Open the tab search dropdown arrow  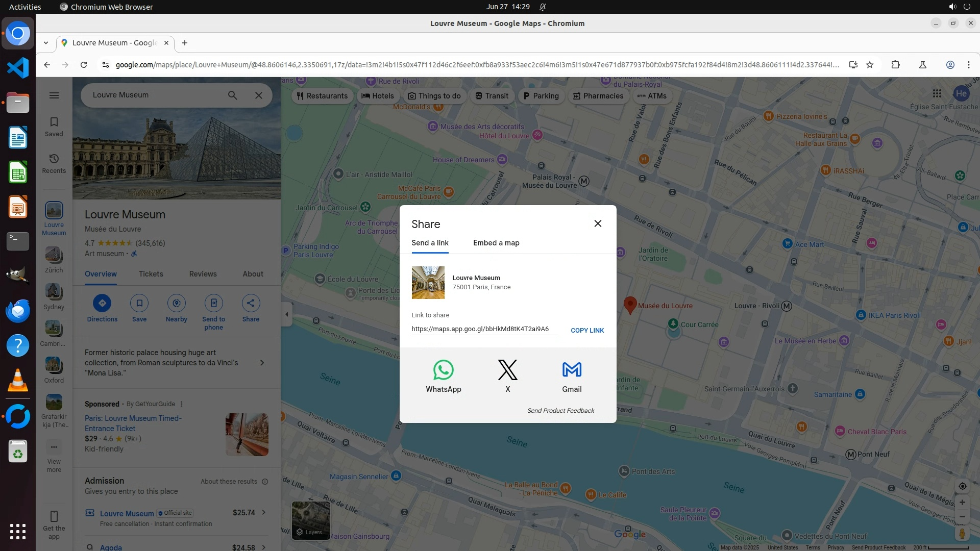click(x=46, y=43)
